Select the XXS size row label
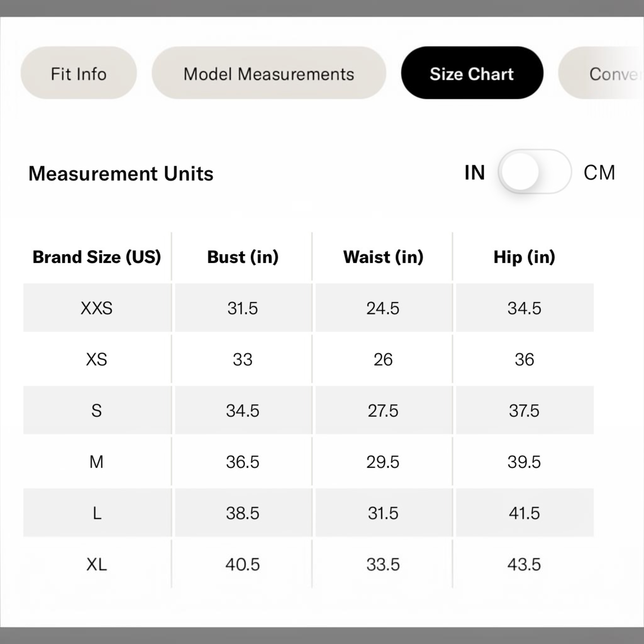The image size is (644, 644). pos(97,308)
